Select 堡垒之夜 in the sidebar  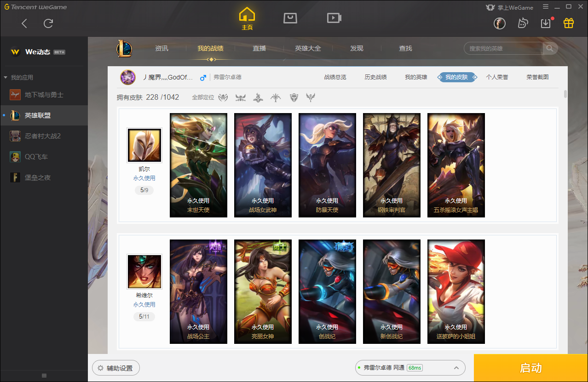pyautogui.click(x=44, y=177)
